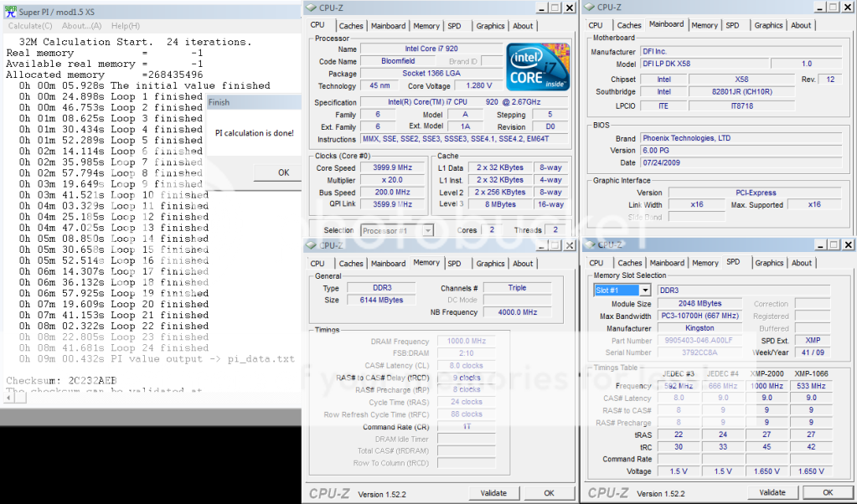Viewport: 857px width, 504px height.
Task: Open the Help(H) menu in Super PI
Action: 125,26
